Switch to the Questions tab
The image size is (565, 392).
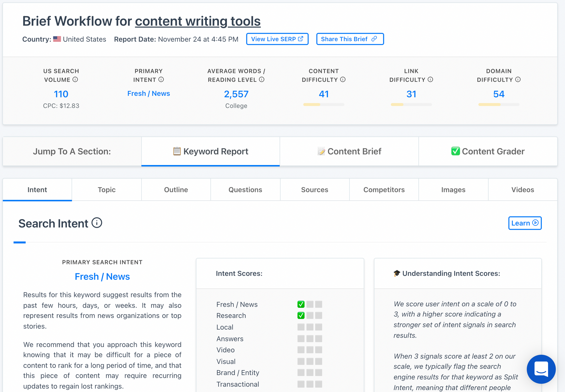[245, 190]
